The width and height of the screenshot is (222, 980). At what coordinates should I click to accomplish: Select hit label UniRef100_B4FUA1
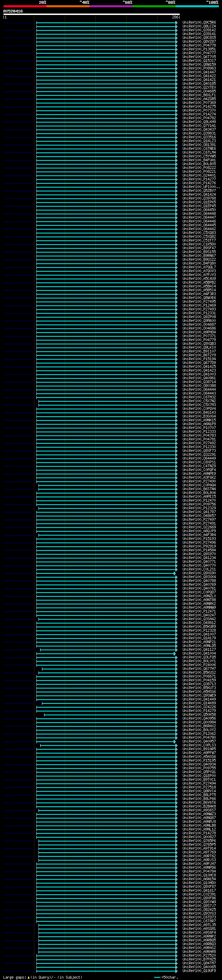pyautogui.click(x=199, y=160)
